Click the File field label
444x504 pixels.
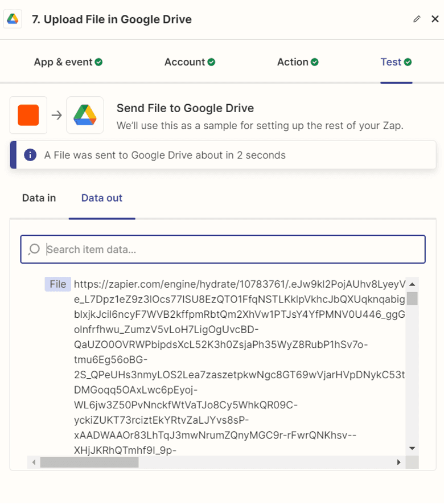[x=58, y=284]
